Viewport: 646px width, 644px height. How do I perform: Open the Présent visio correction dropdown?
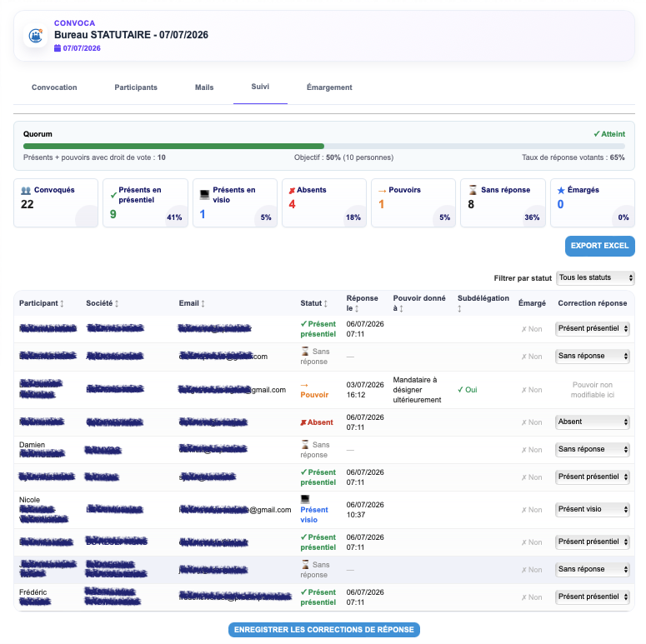(592, 509)
